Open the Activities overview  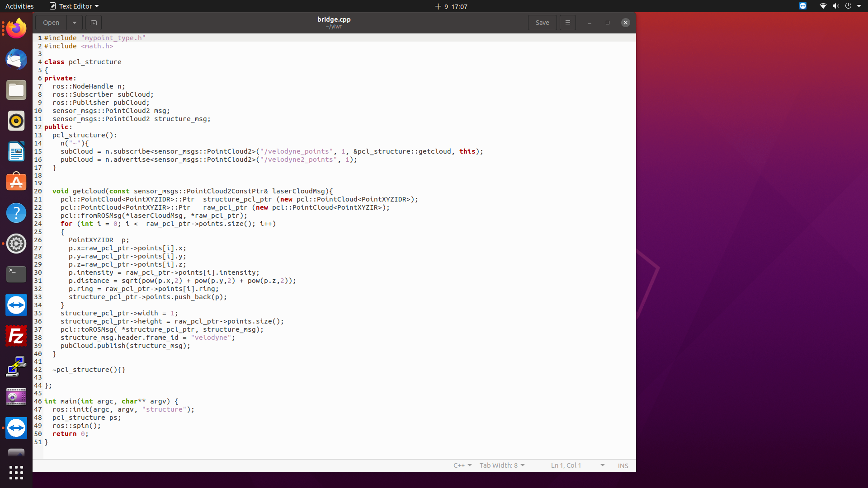click(19, 6)
